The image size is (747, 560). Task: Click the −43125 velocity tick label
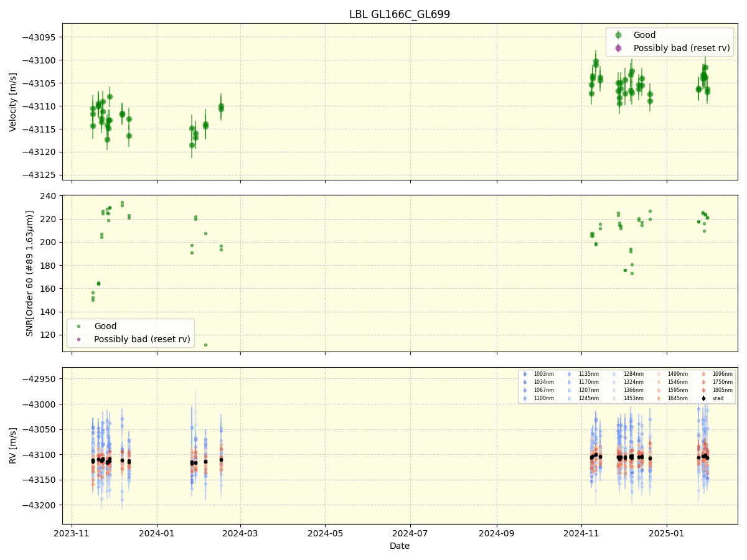click(x=40, y=175)
